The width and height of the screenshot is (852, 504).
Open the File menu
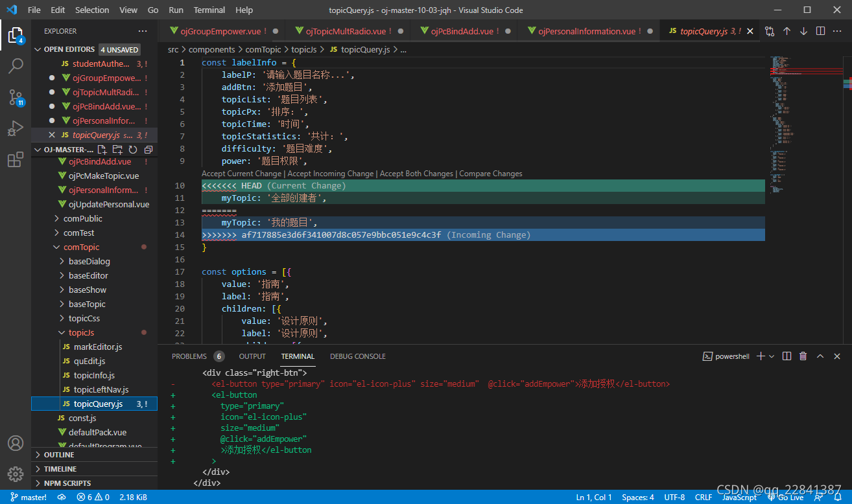pos(34,10)
